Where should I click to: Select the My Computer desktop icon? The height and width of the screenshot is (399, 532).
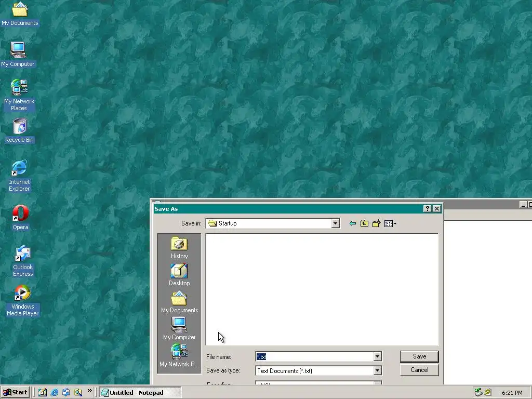point(18,54)
